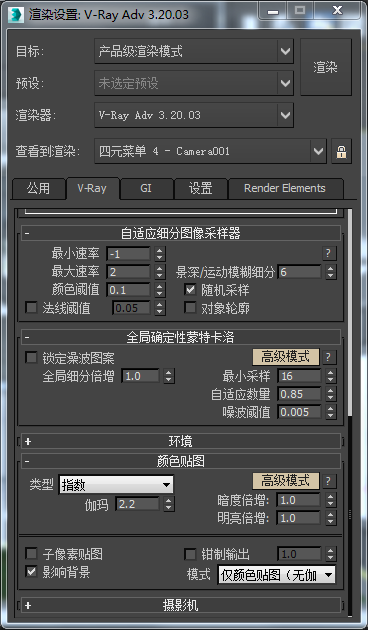Image resolution: width=368 pixels, height=630 pixels.
Task: Open the 查看到渲染 view dropdown
Action: pos(211,151)
